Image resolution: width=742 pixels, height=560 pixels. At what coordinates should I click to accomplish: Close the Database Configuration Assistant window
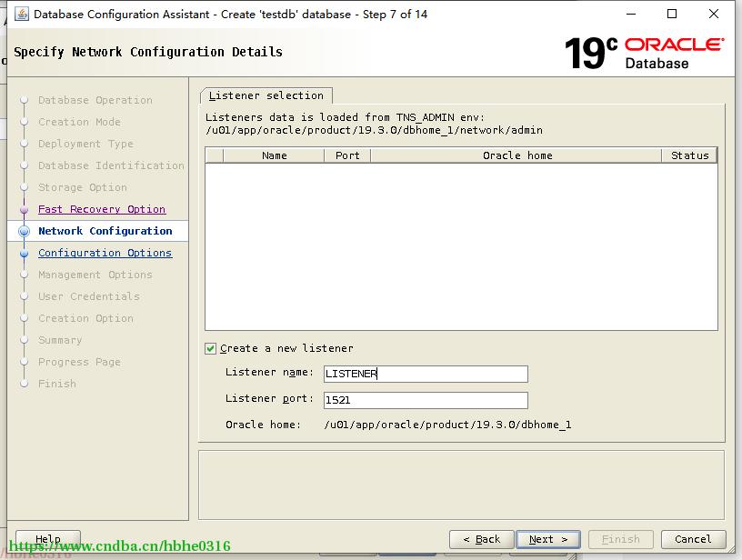tap(714, 14)
